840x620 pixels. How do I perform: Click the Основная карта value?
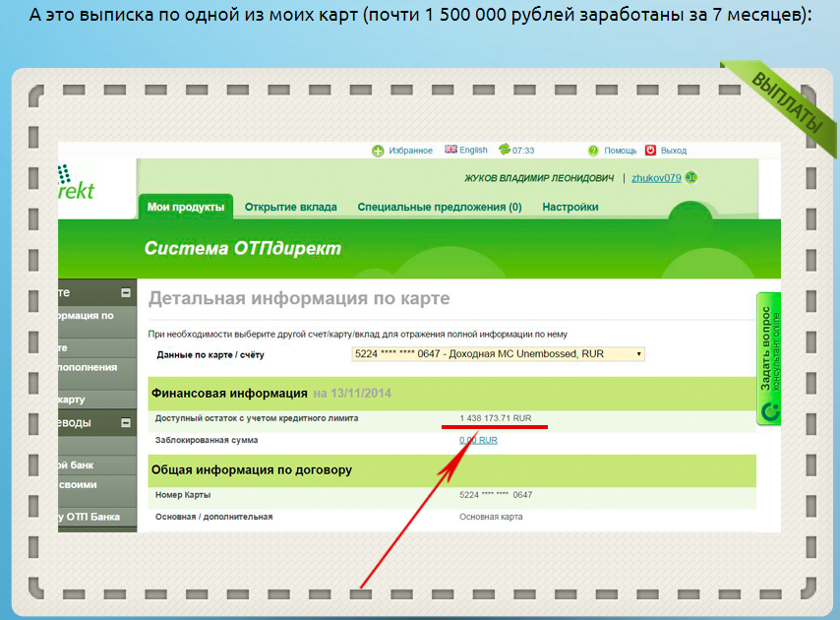[491, 517]
